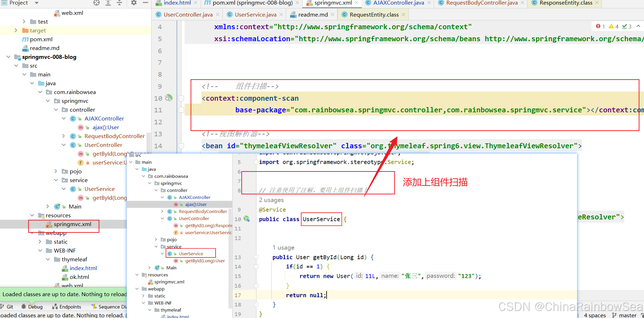Select springmvc.xml in main project tree
Image resolution: width=644 pixels, height=318 pixels.
[72, 224]
